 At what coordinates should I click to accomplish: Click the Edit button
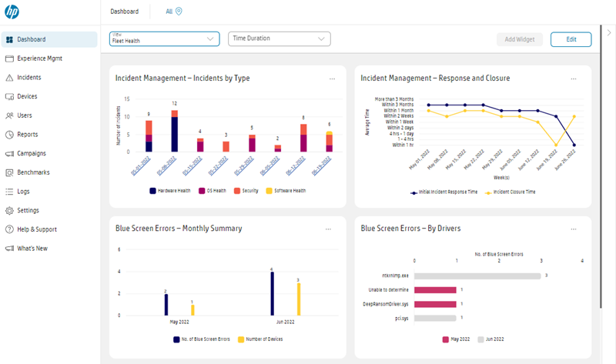point(571,39)
